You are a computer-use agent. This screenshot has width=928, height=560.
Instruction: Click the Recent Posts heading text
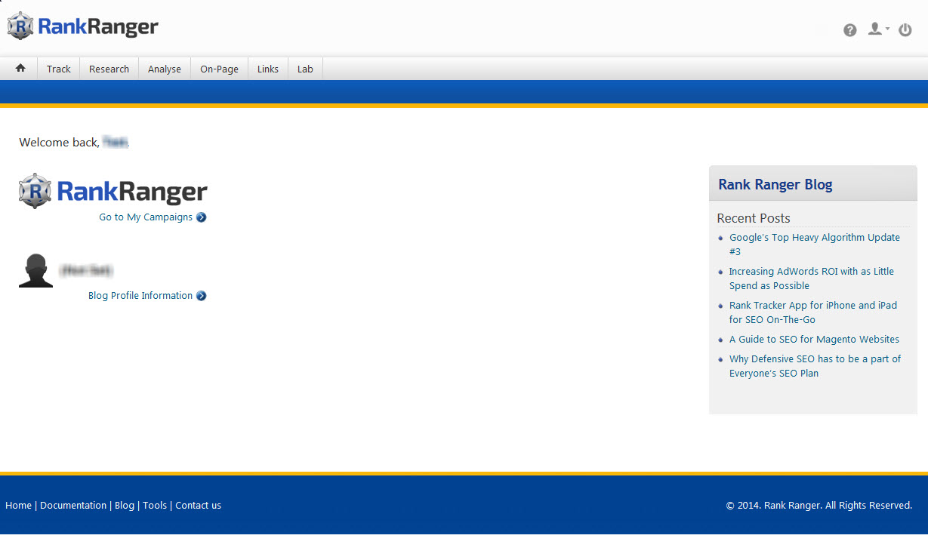[x=754, y=218]
